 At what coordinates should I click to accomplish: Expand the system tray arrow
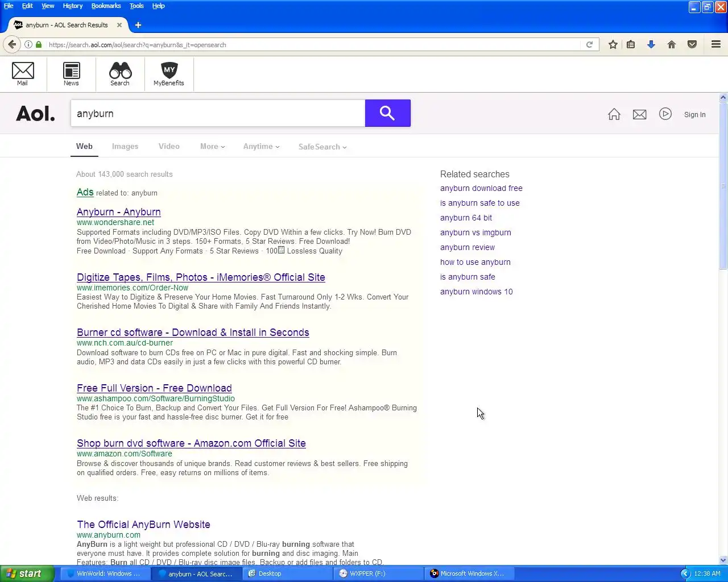click(685, 573)
